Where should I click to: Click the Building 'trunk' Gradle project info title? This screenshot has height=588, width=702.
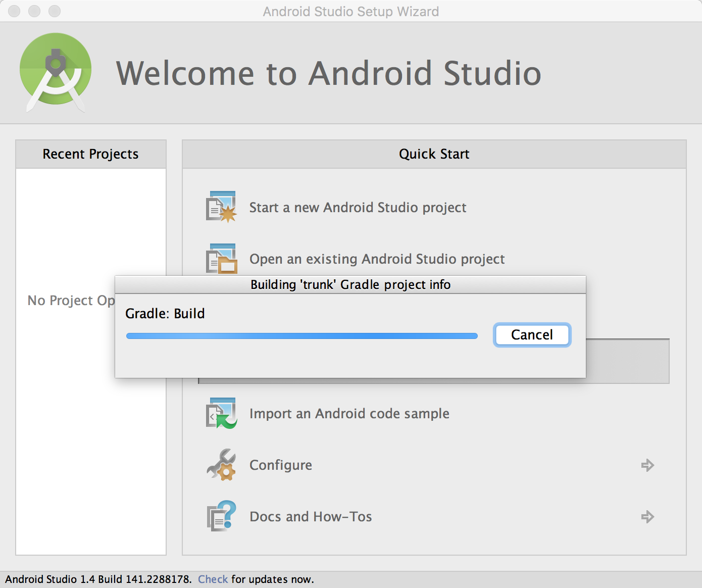click(x=350, y=284)
